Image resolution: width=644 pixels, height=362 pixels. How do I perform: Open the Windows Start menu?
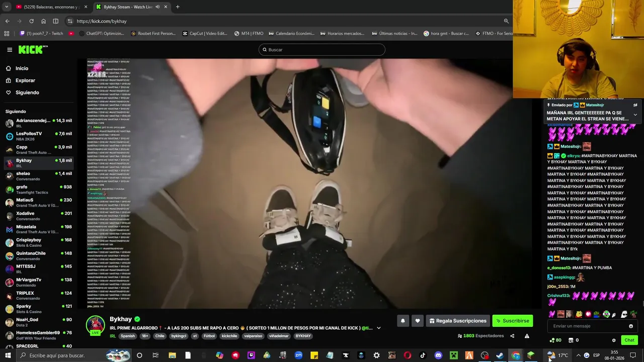coord(8,355)
